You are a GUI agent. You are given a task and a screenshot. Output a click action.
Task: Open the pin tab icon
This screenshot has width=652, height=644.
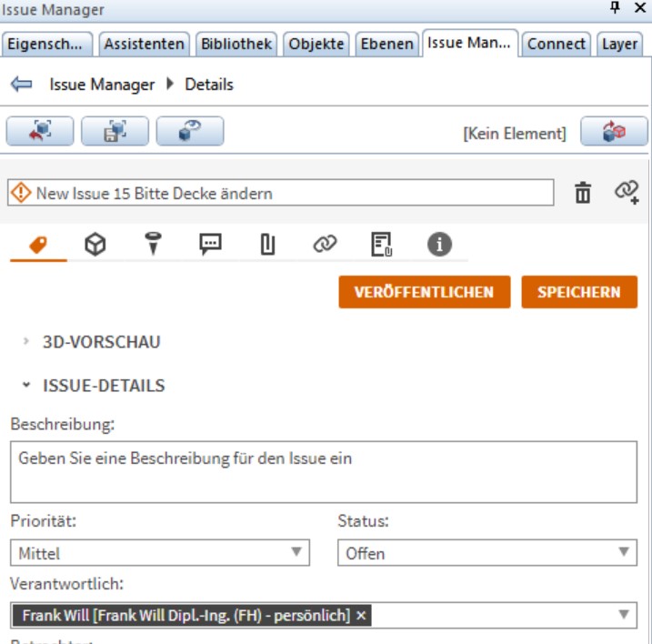(x=153, y=244)
